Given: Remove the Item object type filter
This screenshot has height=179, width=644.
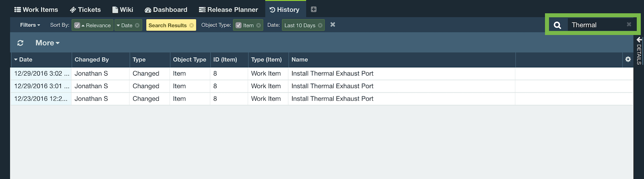Looking at the screenshot, I should [258, 25].
